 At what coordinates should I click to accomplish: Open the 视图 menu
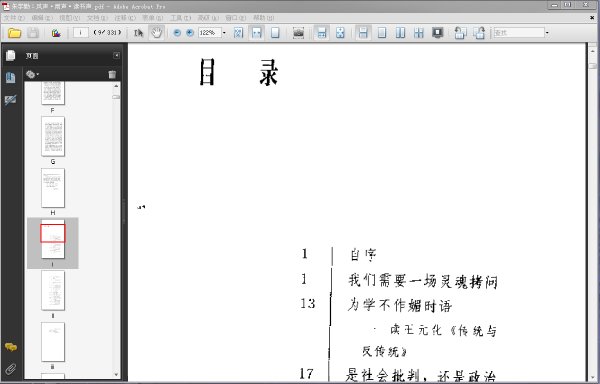[69, 18]
